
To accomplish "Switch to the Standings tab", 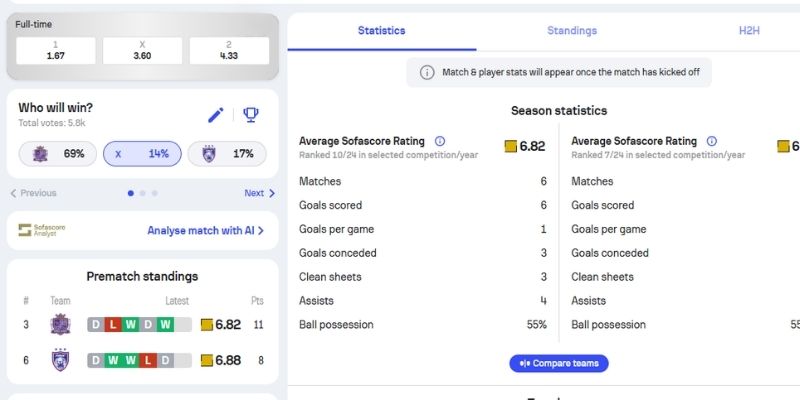I will 572,31.
